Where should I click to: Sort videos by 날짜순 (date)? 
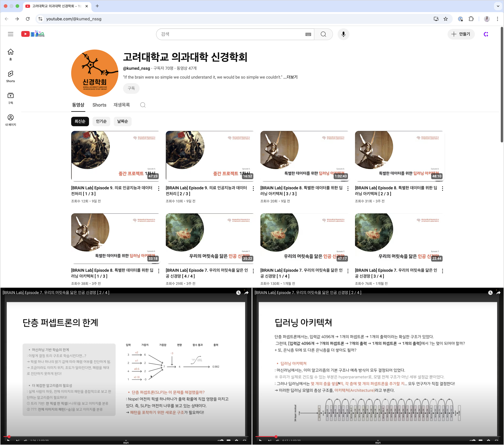pos(123,121)
